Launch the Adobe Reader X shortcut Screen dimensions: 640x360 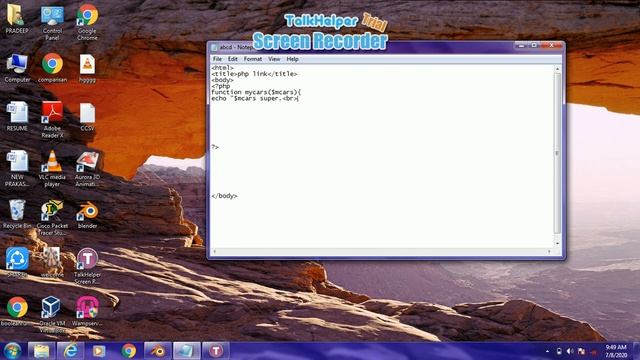click(x=52, y=120)
